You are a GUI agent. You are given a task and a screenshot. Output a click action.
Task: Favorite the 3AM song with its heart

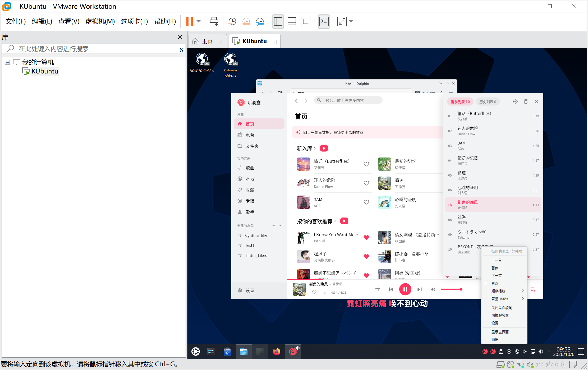click(x=366, y=202)
